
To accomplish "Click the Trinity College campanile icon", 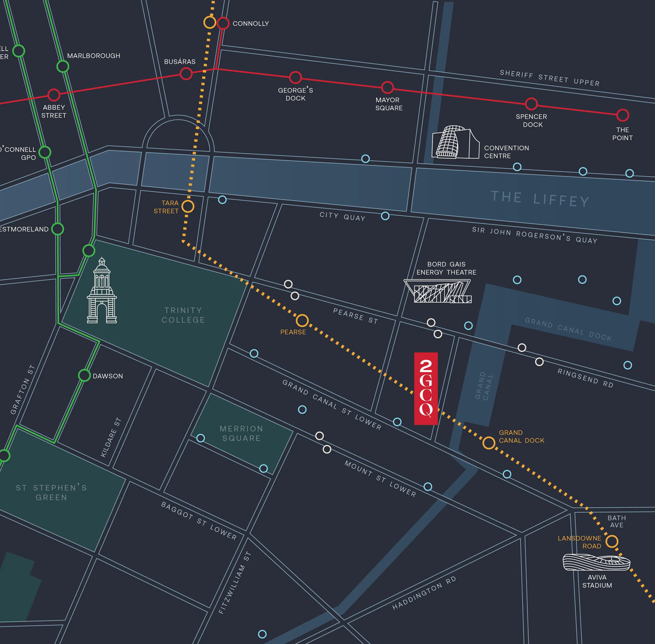I will coord(102,290).
